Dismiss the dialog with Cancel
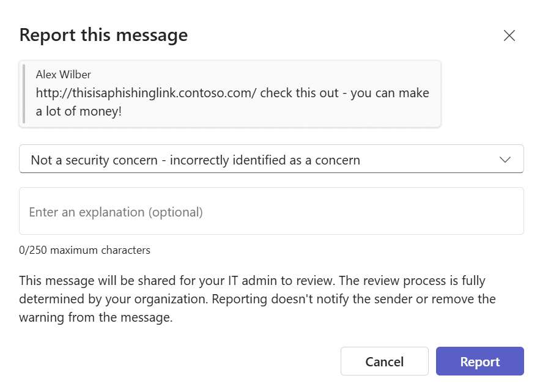Screen dimensions: 540x392 (384, 361)
